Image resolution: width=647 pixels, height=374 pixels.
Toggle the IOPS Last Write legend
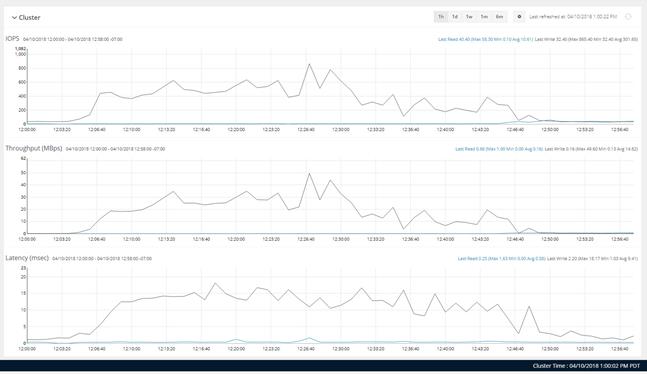click(586, 39)
